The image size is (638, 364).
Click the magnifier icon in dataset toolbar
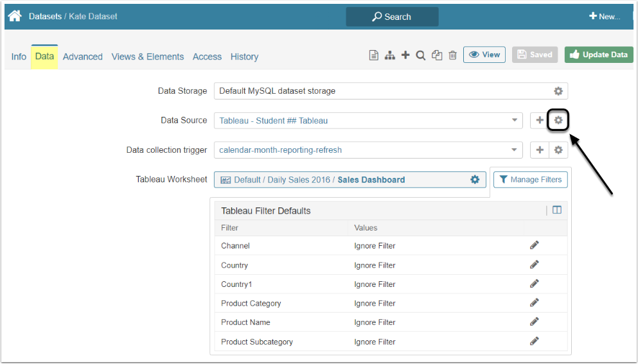pyautogui.click(x=421, y=56)
